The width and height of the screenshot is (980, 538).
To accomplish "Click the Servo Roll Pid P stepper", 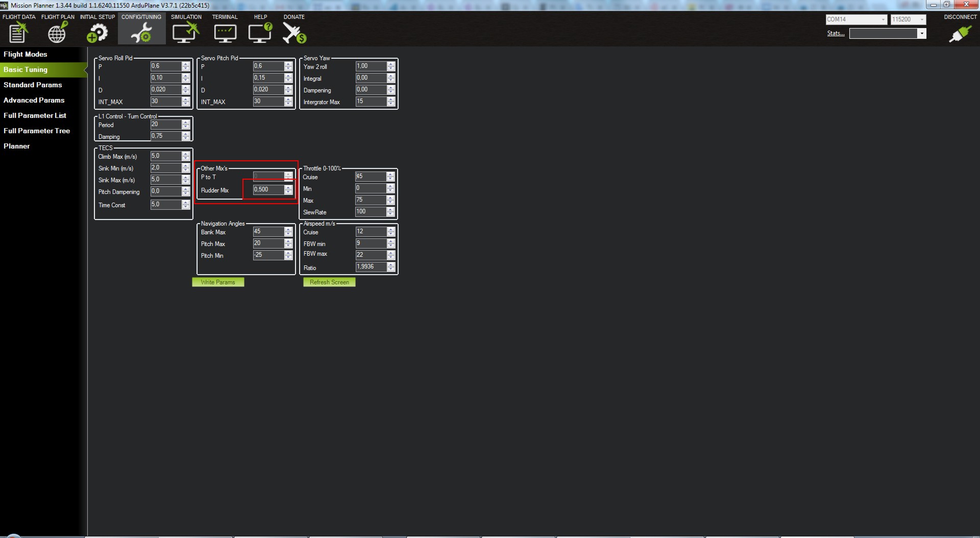I will point(186,66).
